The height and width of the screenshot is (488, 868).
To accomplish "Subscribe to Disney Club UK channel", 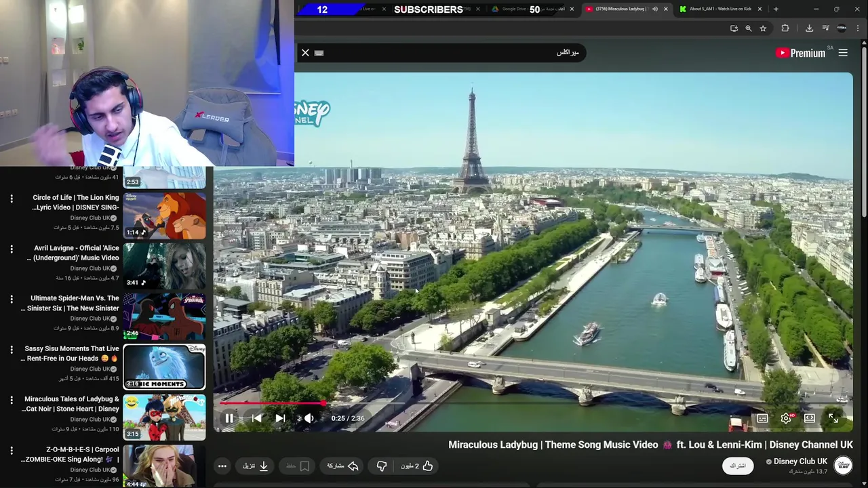I will 738,466.
